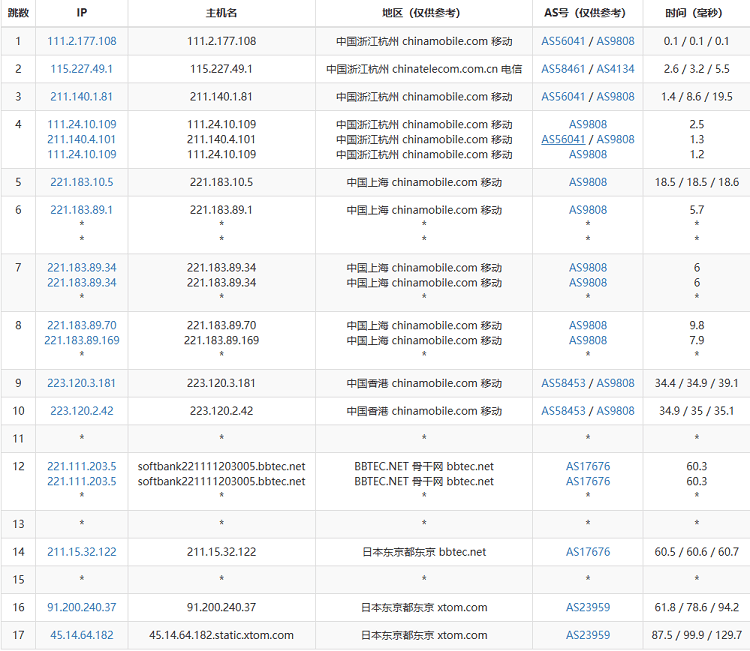Screen dimensions: 750x651
Task: Select hostname 91.200.240.37 in hop 16
Action: tap(221, 607)
